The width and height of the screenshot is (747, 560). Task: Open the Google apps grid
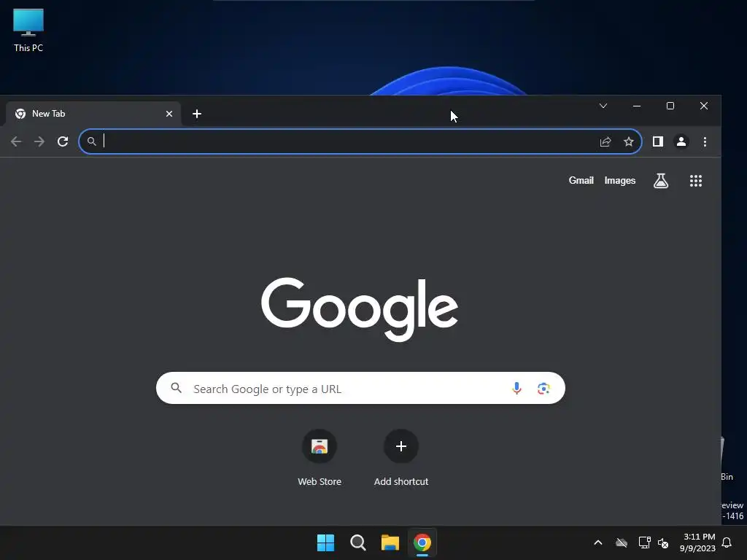pos(696,181)
